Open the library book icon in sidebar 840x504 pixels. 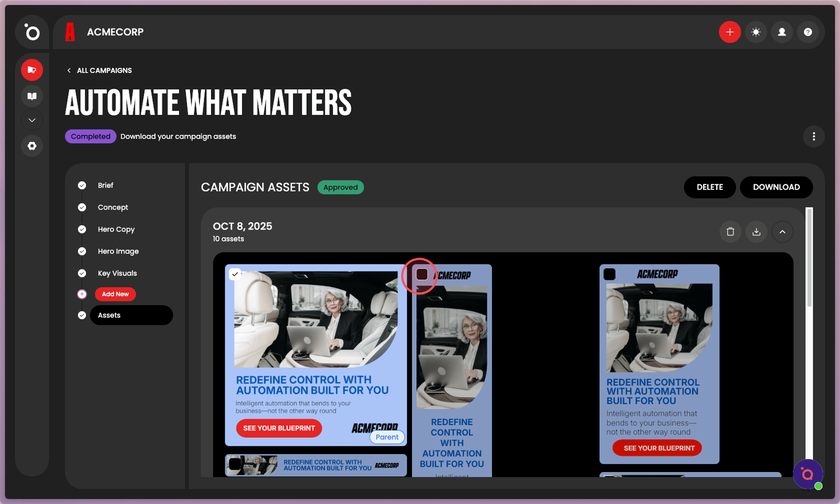[32, 96]
